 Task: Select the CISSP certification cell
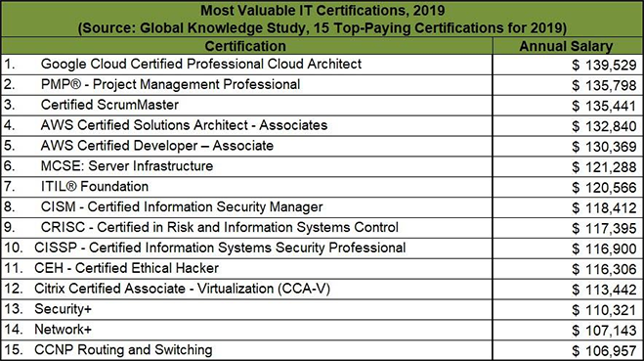coord(246,248)
